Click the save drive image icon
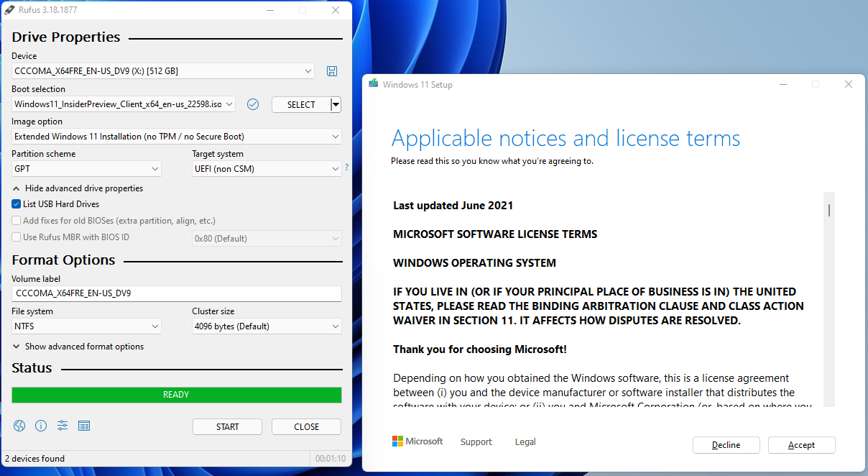 click(x=332, y=70)
